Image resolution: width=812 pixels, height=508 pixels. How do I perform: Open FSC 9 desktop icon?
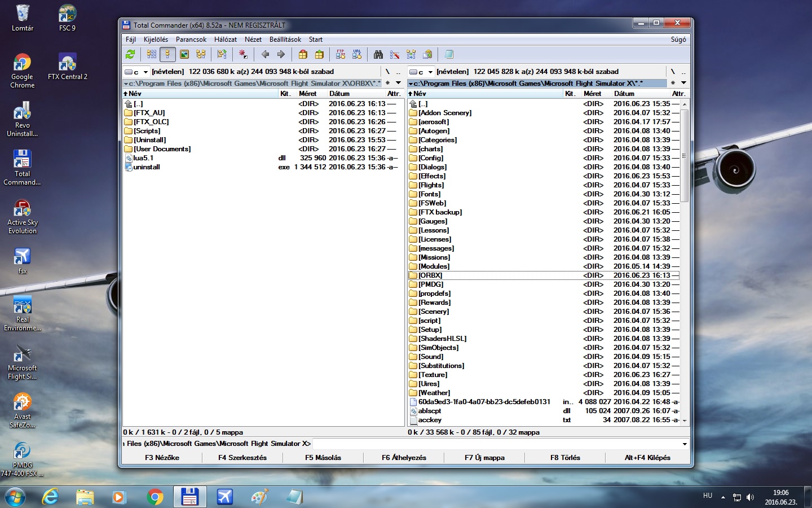(67, 17)
